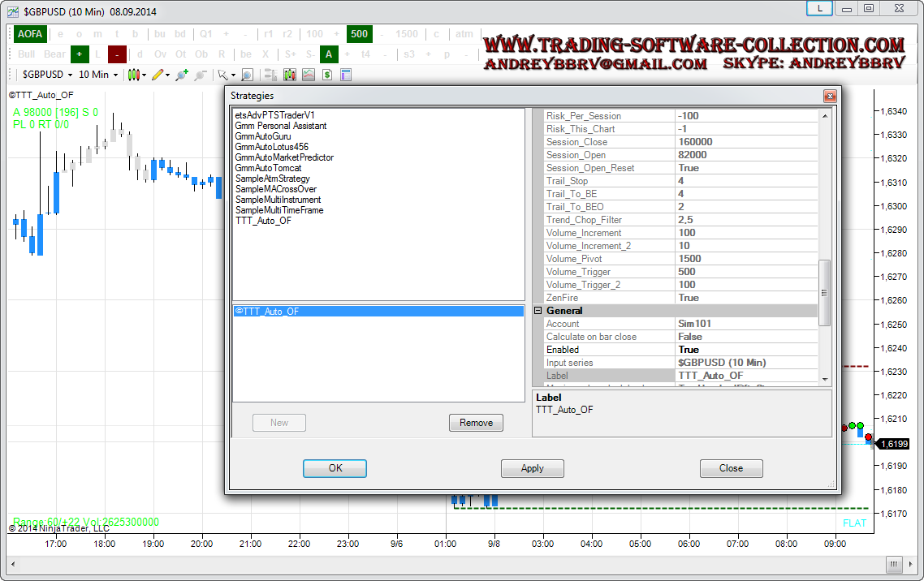Image resolution: width=924 pixels, height=581 pixels.
Task: Open the Strategies candlestick toolbar icon
Action: pyautogui.click(x=290, y=75)
